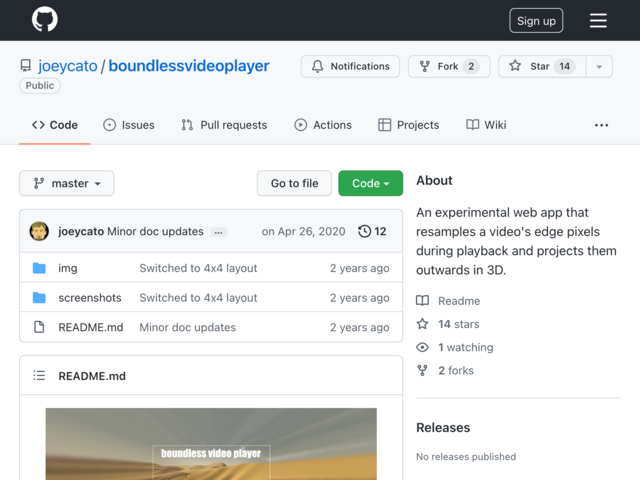Image resolution: width=640 pixels, height=480 pixels.
Task: Expand commit message details ellipsis
Action: point(218,232)
